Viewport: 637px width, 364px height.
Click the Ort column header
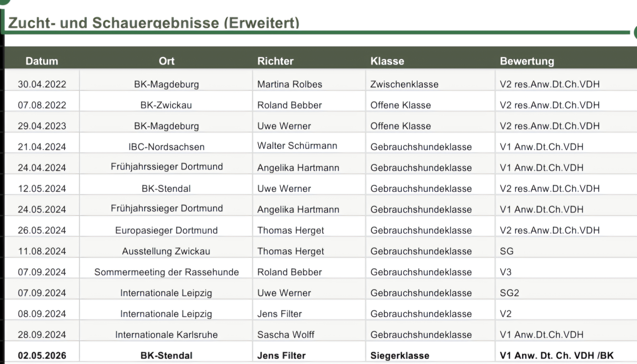(x=167, y=61)
